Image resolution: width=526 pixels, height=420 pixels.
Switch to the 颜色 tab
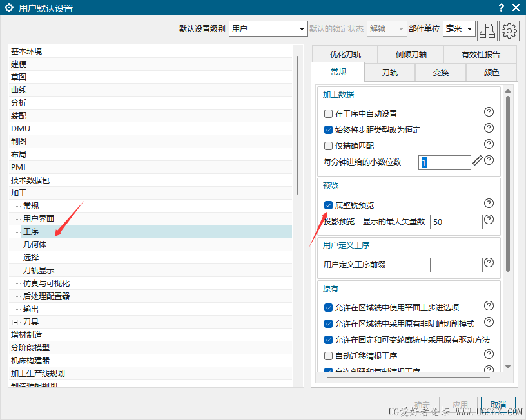(x=492, y=72)
